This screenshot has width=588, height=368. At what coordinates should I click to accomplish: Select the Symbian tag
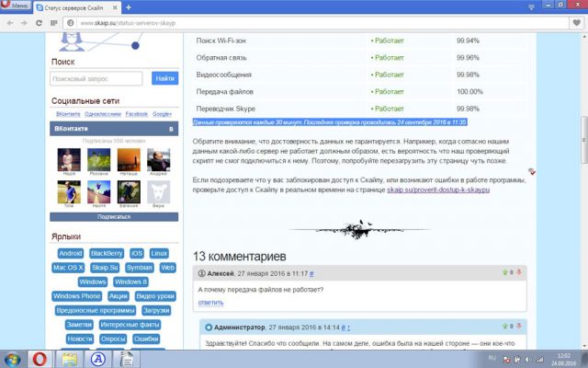pos(140,268)
